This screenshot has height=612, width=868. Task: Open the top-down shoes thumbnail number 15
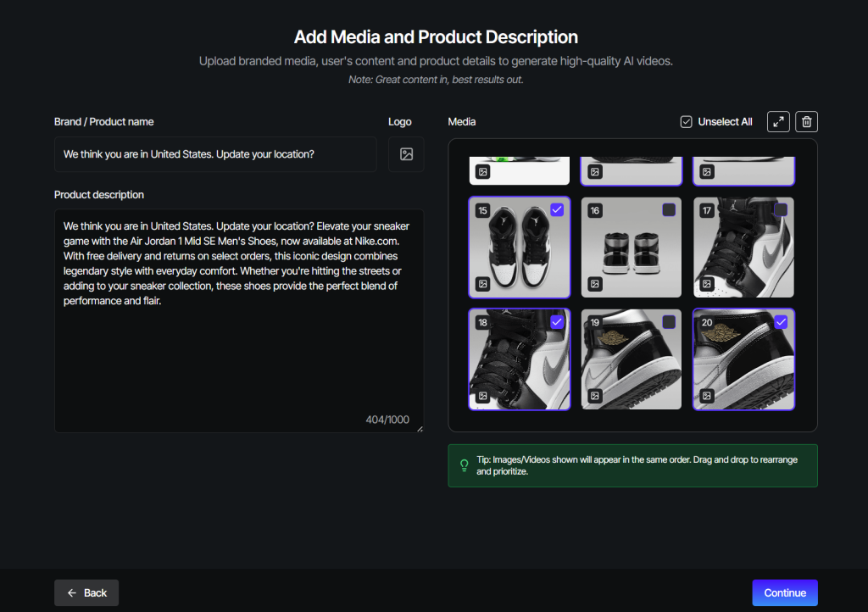(x=520, y=248)
